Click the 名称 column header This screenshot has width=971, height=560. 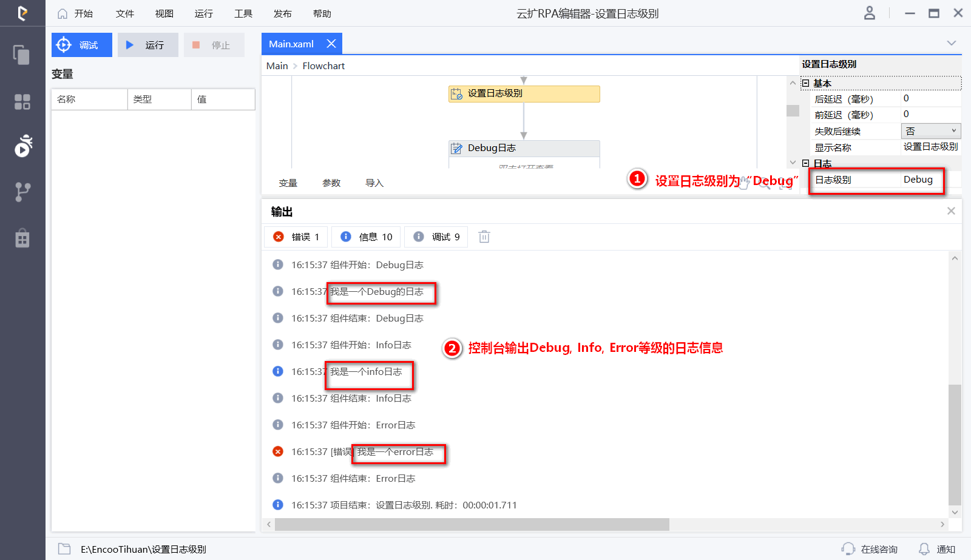(x=89, y=99)
